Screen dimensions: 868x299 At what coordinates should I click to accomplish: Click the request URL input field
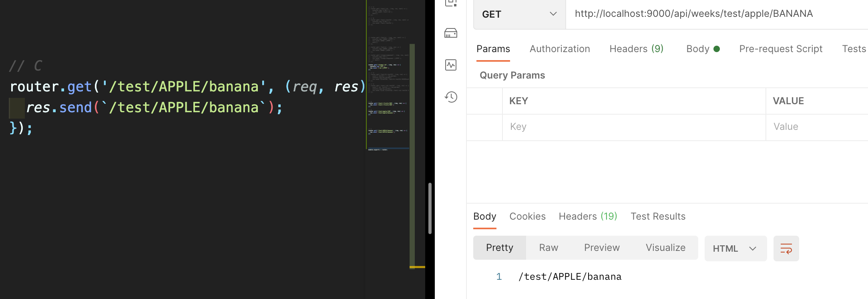[x=717, y=14]
